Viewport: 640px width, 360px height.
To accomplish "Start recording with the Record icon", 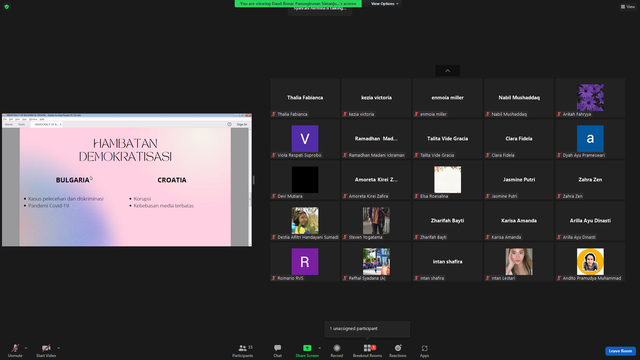I will 337,348.
